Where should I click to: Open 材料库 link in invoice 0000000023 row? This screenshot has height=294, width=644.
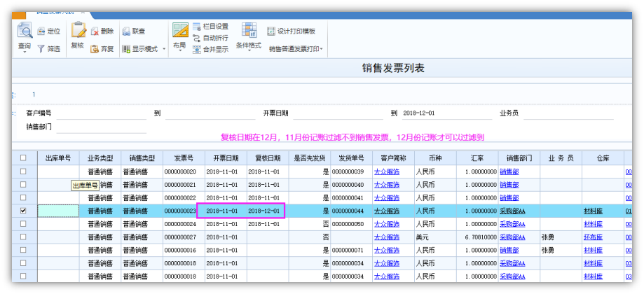pyautogui.click(x=593, y=211)
